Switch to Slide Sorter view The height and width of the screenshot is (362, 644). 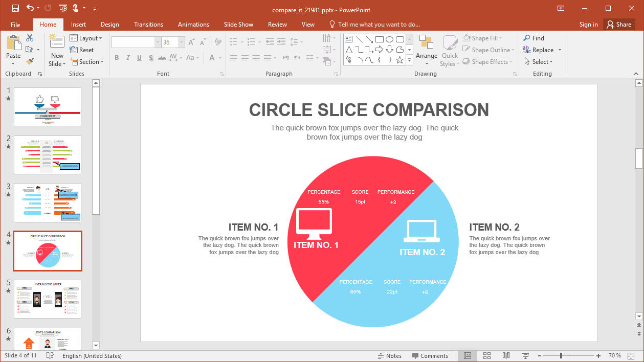pos(487,356)
